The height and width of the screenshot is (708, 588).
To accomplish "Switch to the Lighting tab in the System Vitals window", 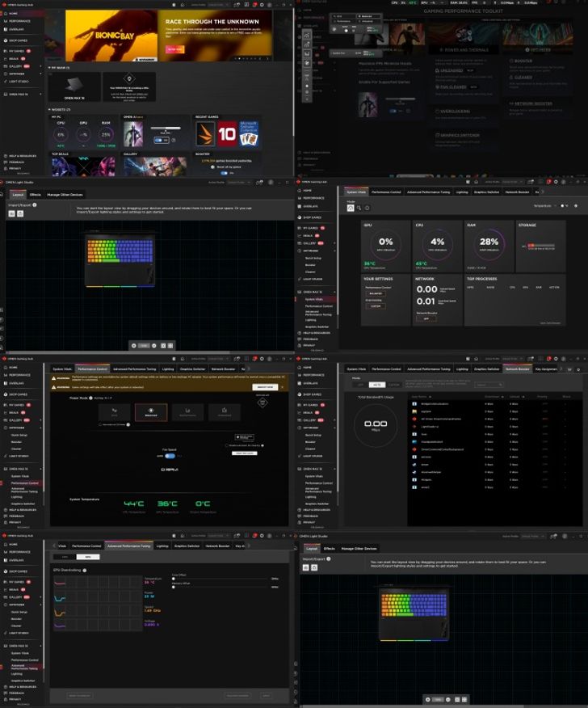I will click(462, 192).
